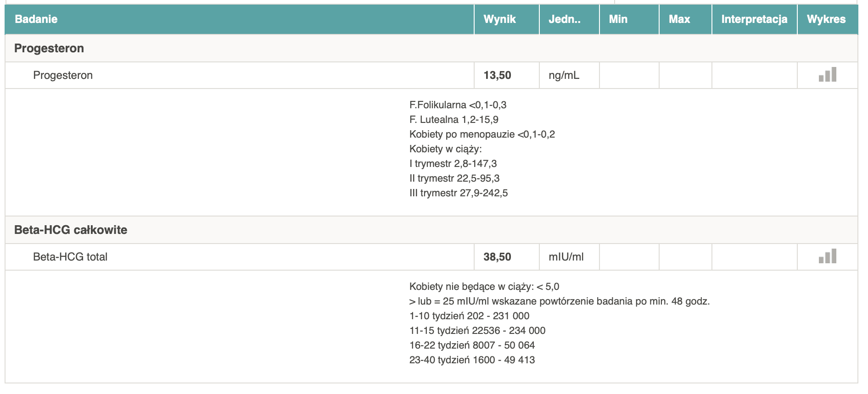This screenshot has width=868, height=394.
Task: Open the chart icon for Beta-HCG total
Action: (827, 256)
